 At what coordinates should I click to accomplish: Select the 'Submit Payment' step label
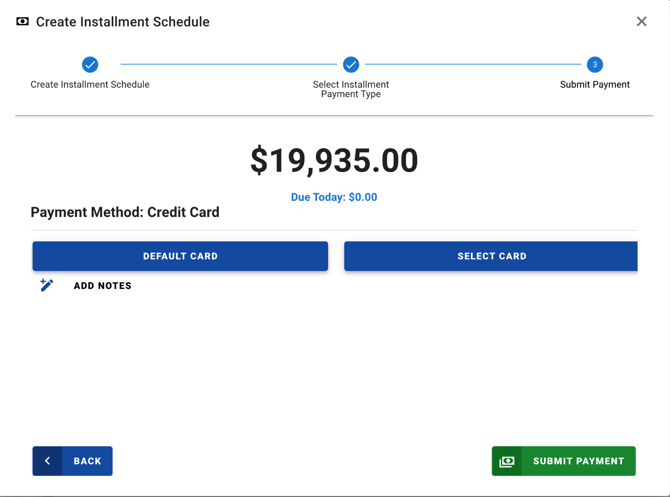(595, 85)
